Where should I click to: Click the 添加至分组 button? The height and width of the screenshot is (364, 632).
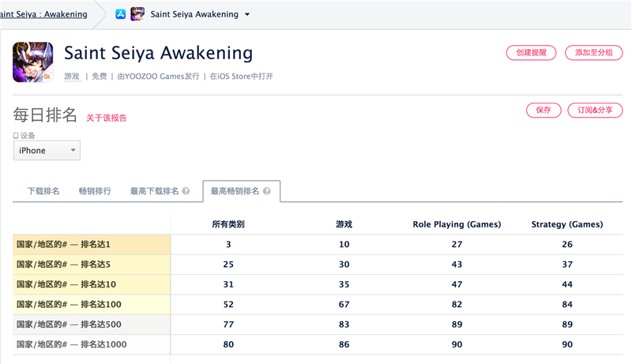point(594,53)
